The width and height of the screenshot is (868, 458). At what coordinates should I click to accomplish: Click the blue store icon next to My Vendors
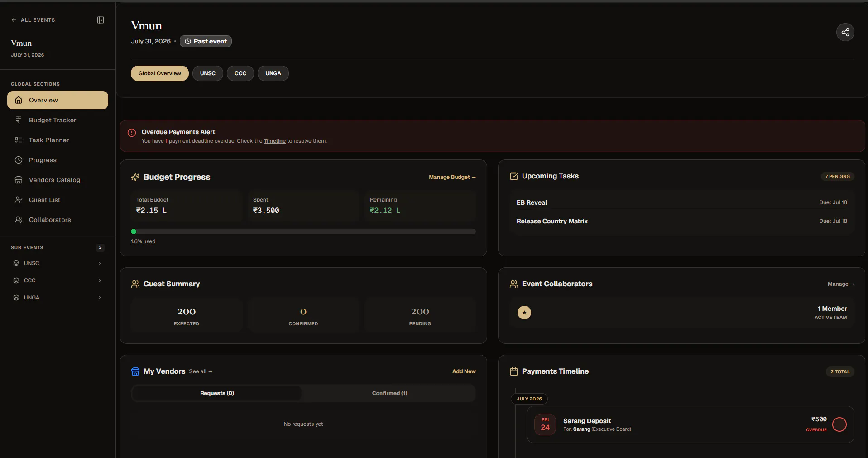point(135,371)
